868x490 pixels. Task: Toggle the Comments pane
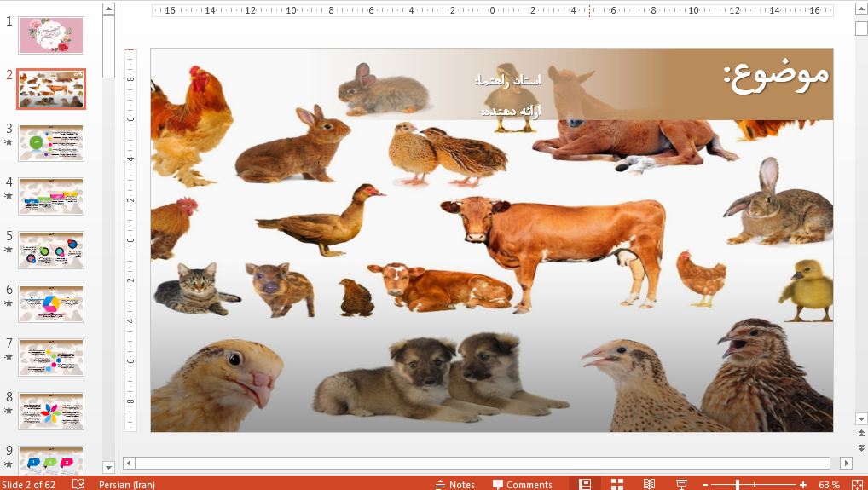point(522,484)
